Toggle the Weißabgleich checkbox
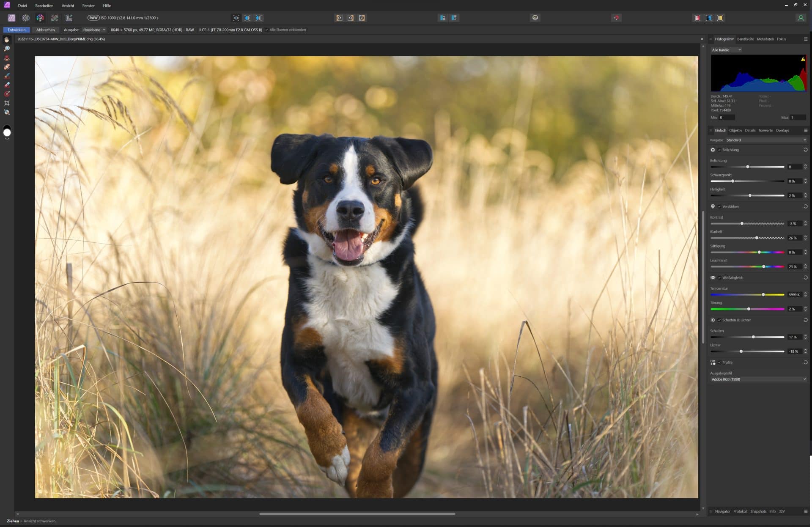 click(719, 277)
